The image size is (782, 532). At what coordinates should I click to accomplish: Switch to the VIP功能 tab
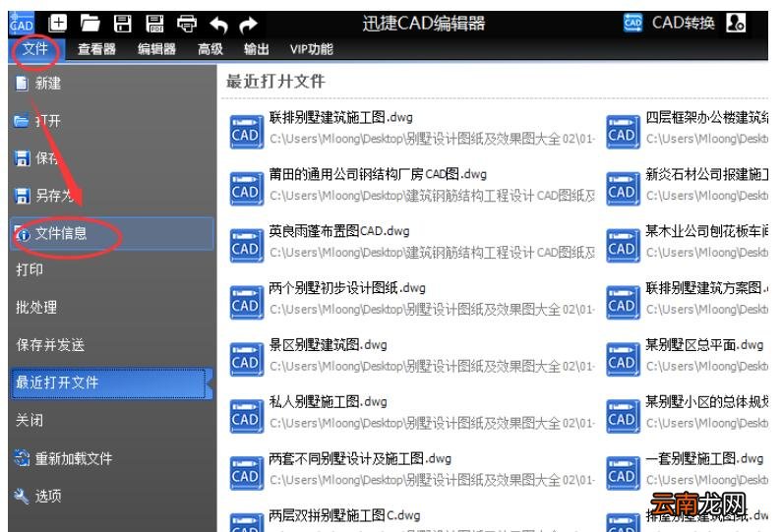(x=312, y=49)
